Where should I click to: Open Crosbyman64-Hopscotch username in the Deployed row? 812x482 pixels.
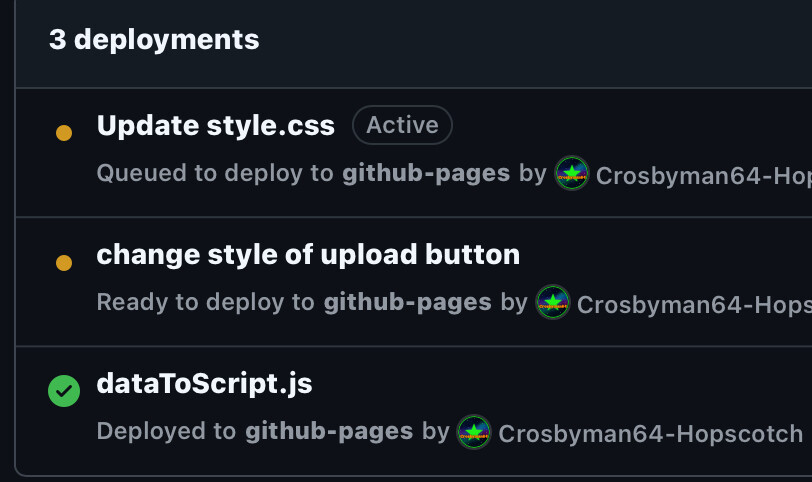(x=650, y=434)
